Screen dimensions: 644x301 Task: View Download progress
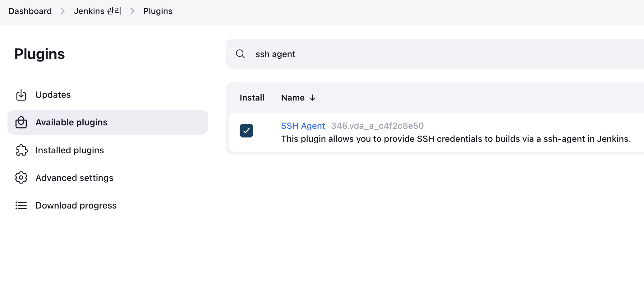click(x=108, y=205)
